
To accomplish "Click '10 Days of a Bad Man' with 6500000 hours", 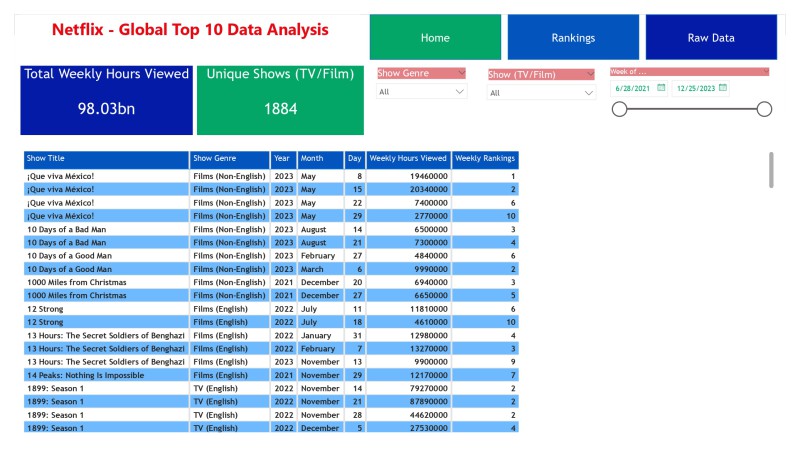I will [x=67, y=229].
